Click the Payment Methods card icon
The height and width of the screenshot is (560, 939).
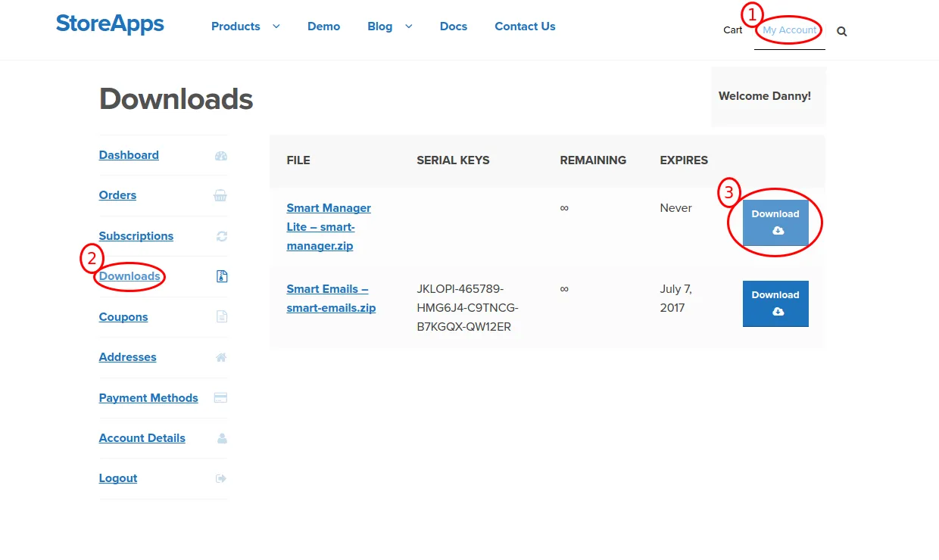221,398
